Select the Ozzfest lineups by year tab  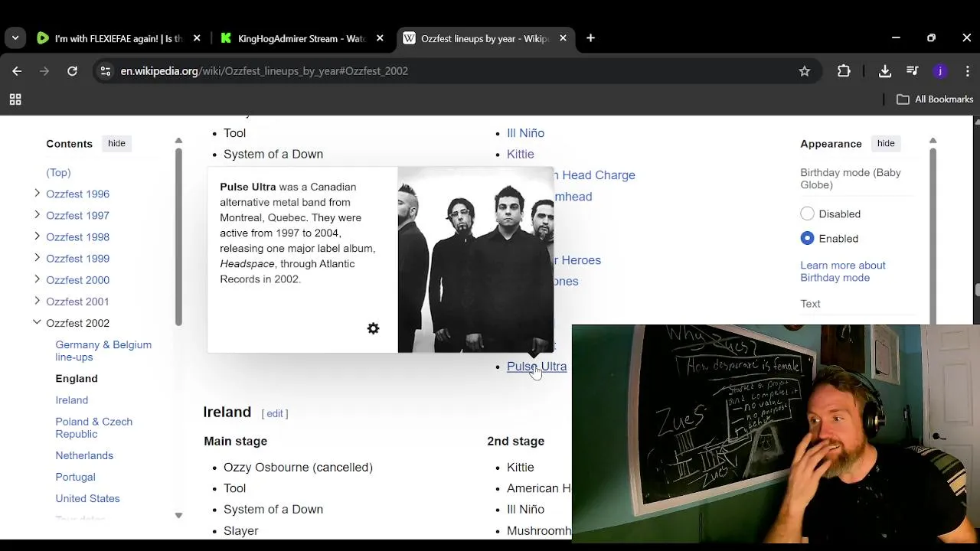tap(485, 38)
